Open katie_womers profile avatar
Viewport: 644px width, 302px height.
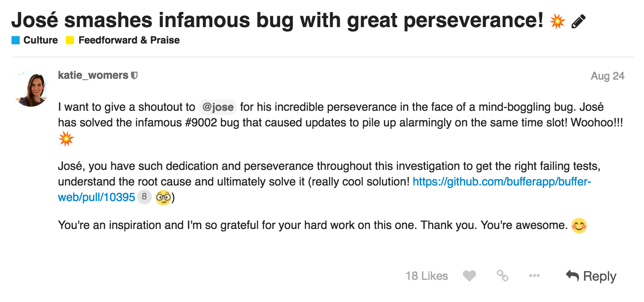coord(32,88)
